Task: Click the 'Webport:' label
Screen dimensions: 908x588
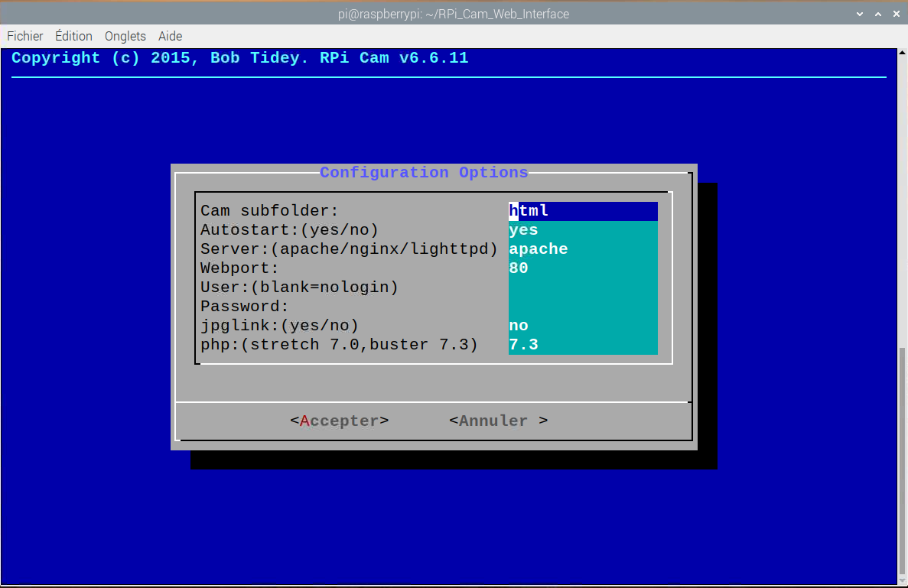Action: click(239, 268)
